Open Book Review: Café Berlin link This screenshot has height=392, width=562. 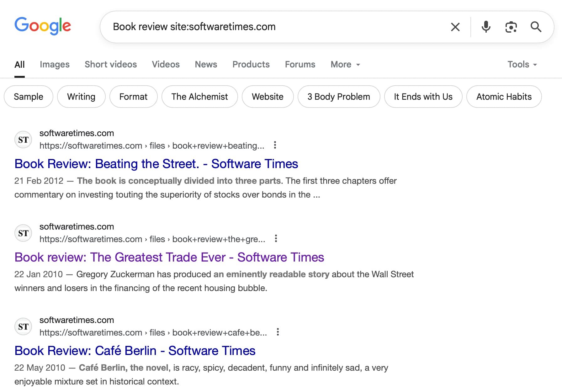coord(135,351)
